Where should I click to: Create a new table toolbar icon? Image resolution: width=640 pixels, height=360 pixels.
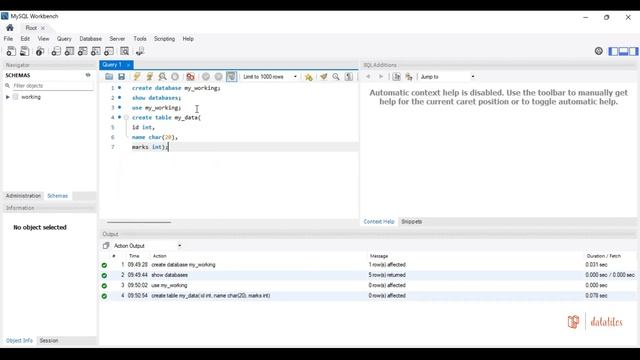pos(69,51)
